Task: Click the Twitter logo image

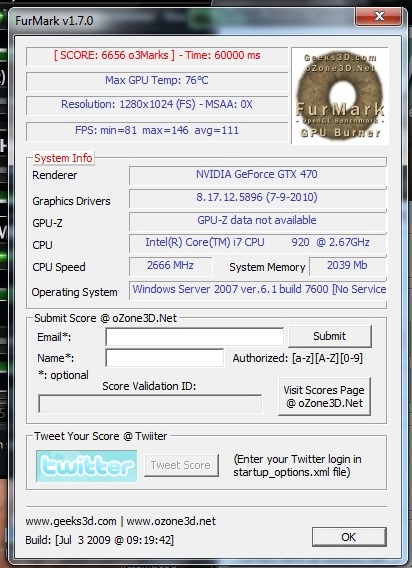Action: [87, 466]
